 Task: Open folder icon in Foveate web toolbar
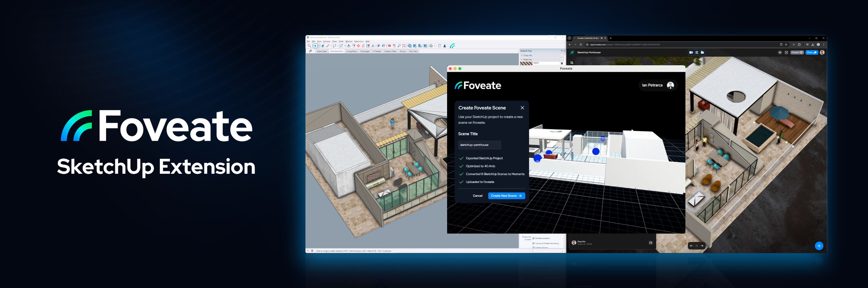coord(702,52)
